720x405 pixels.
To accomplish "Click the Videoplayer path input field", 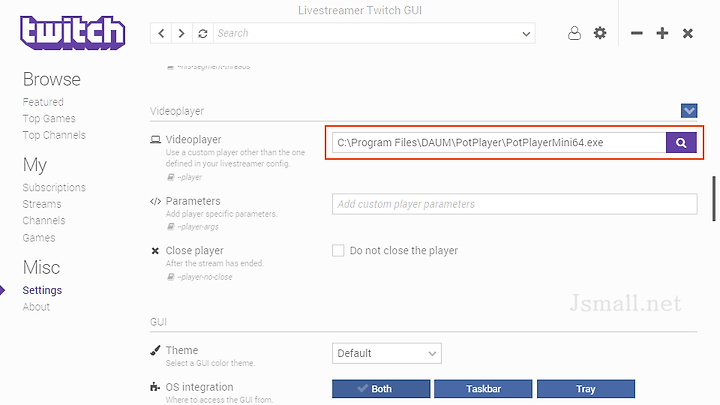I will point(499,142).
